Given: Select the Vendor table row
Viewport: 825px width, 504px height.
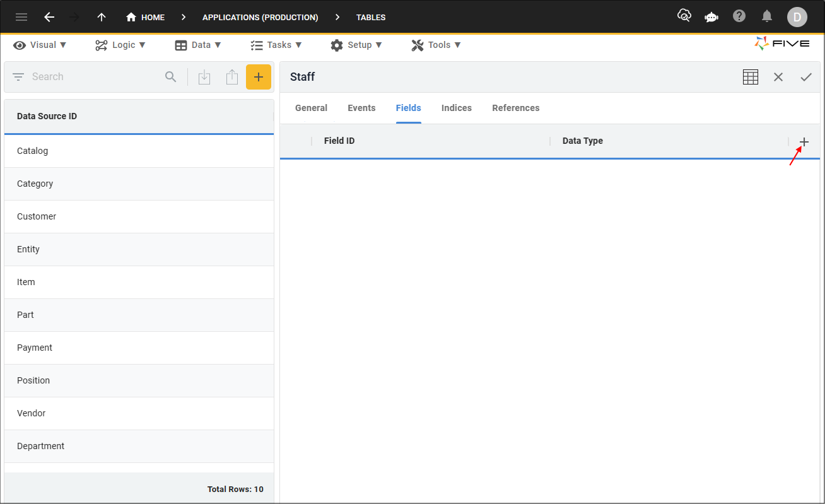Looking at the screenshot, I should pos(139,413).
